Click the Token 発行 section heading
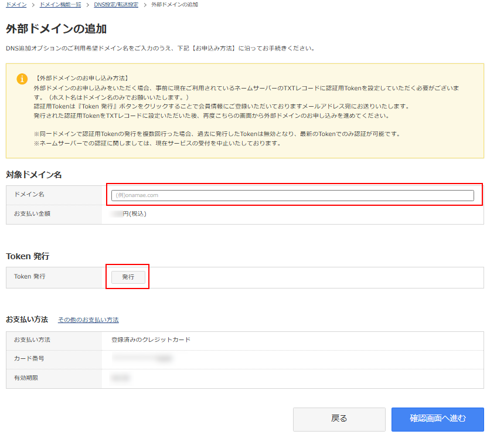 tap(28, 256)
